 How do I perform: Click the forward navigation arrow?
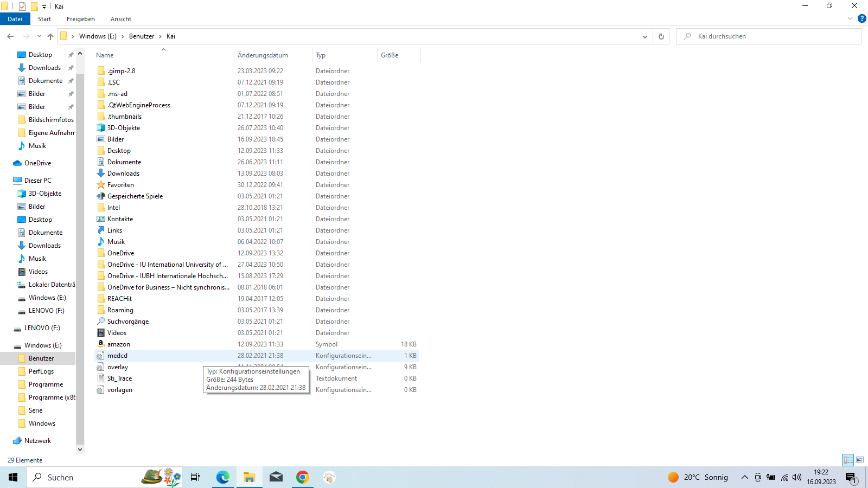click(26, 36)
